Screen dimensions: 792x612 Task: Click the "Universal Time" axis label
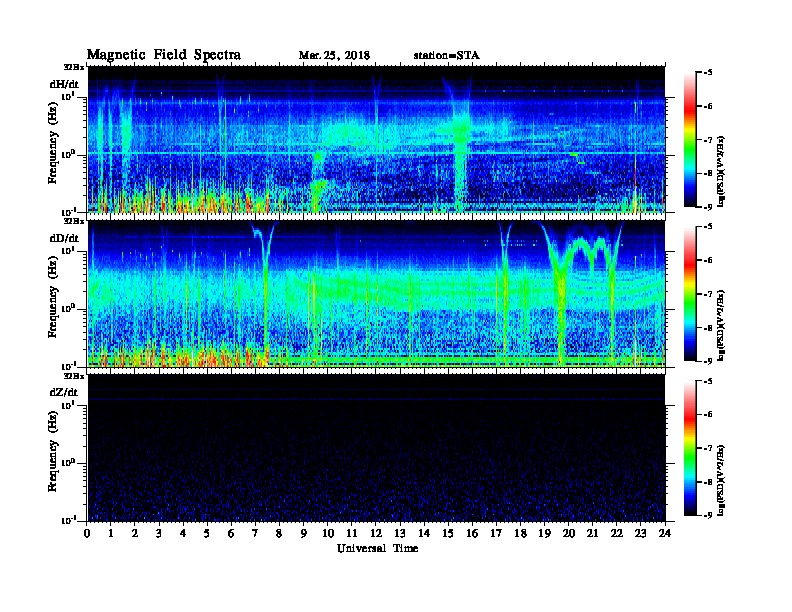[377, 548]
